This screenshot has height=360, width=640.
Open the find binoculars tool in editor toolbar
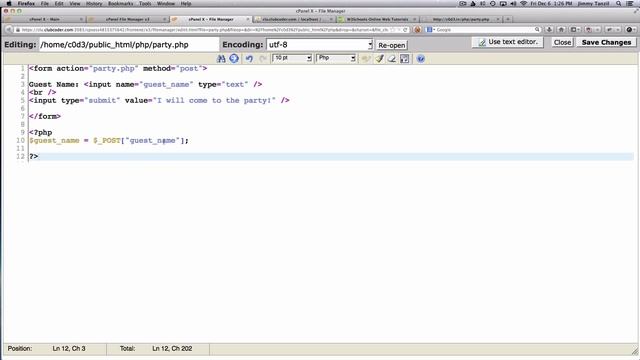pos(221,58)
